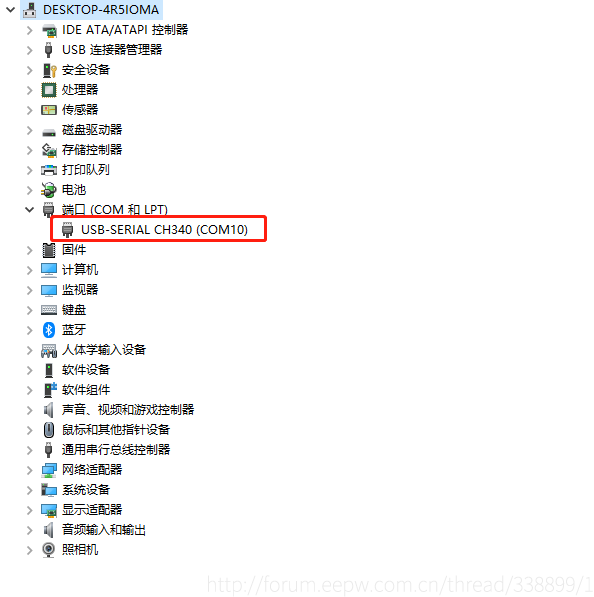Viewport: 594px width, 597px height.
Task: Click the keyboard icon next to 键盘
Action: (49, 310)
